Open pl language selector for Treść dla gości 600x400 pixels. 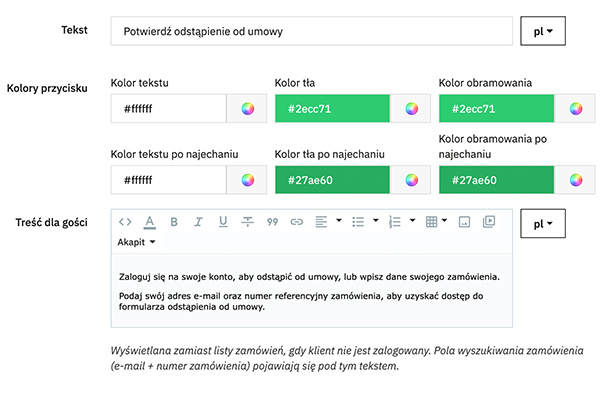coord(543,223)
